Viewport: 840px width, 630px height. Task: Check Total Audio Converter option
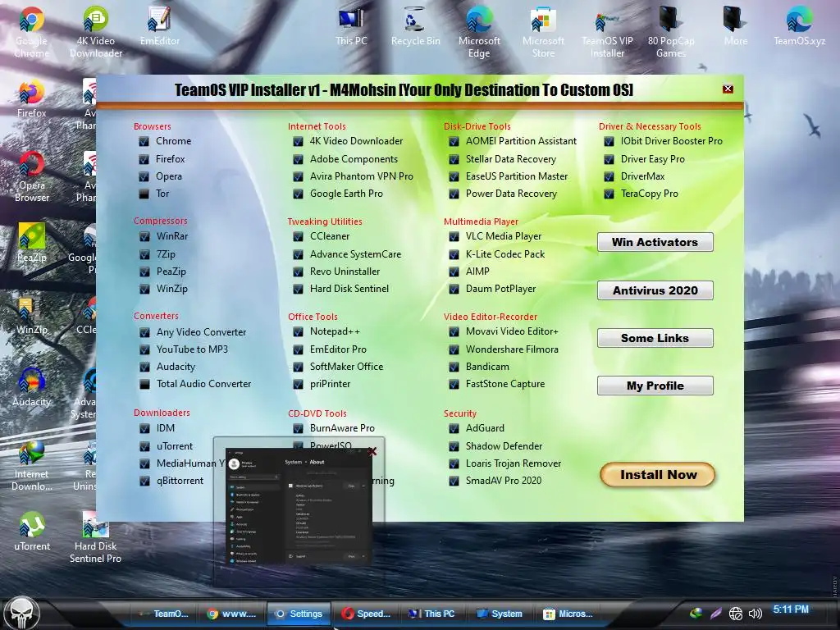[x=144, y=384]
